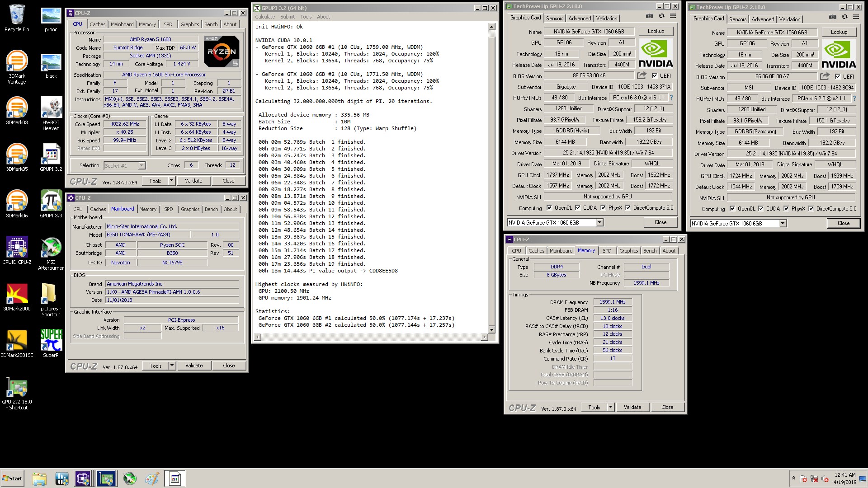Click the CPU-Z taskbar button

[83, 479]
